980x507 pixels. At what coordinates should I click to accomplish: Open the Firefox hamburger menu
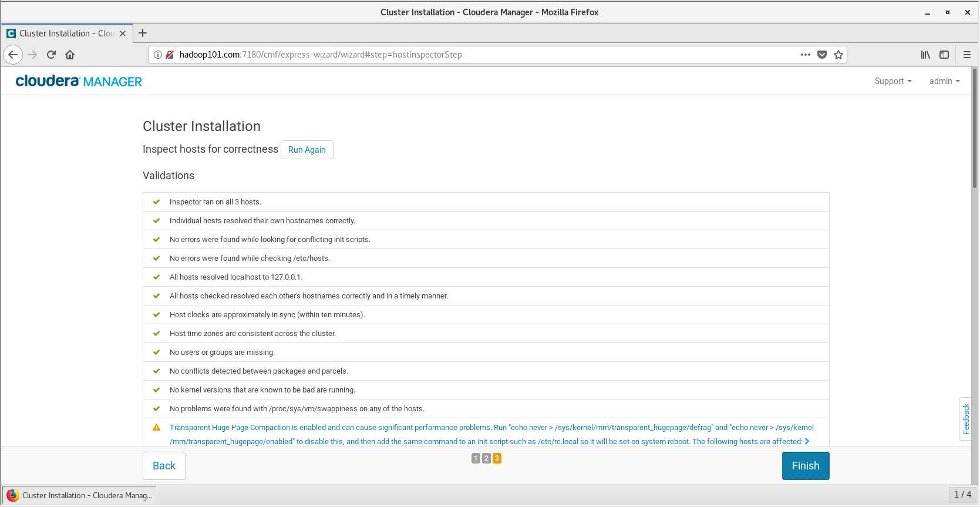click(x=967, y=55)
